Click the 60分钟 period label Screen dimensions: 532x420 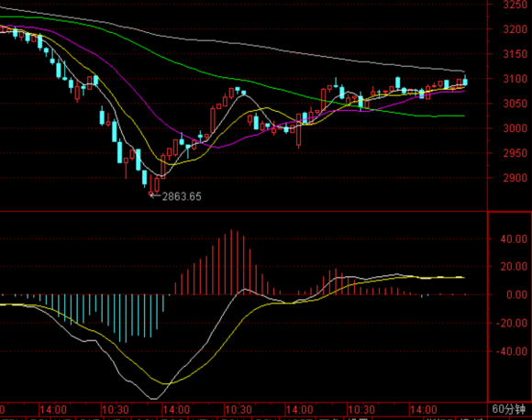[x=508, y=409]
